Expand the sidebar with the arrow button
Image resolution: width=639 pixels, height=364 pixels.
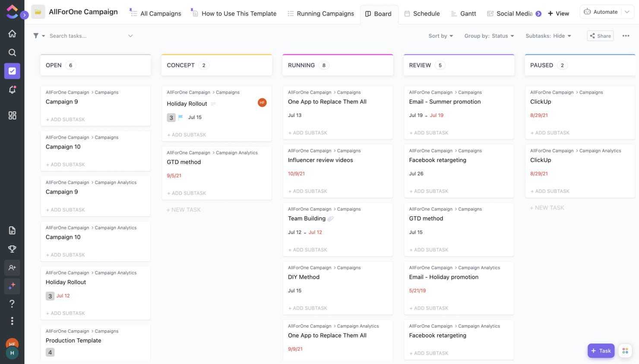(x=25, y=15)
